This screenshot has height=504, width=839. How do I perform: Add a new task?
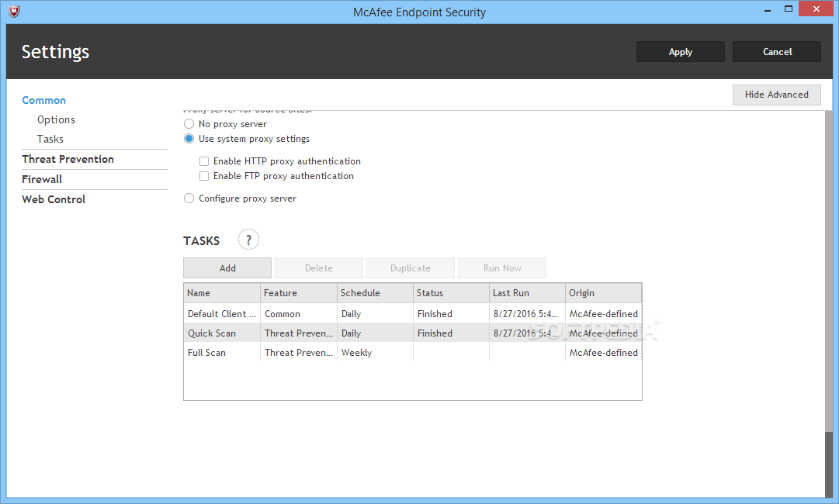point(227,268)
